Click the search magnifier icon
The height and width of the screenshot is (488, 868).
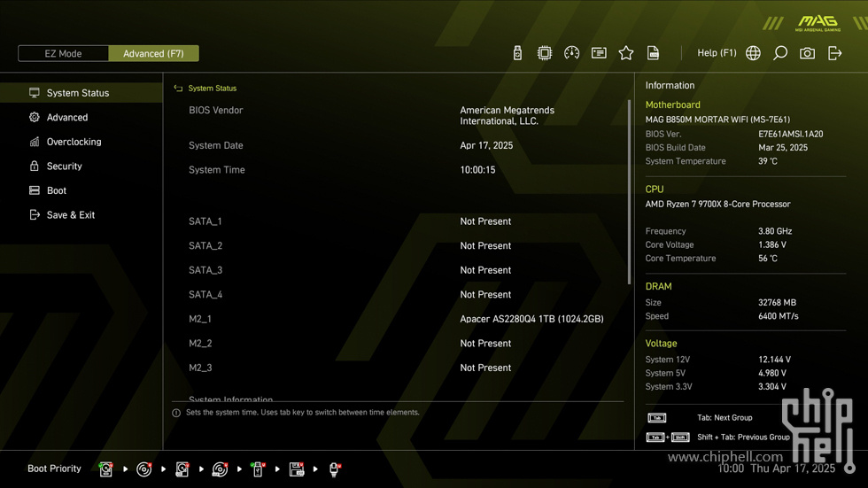tap(780, 53)
